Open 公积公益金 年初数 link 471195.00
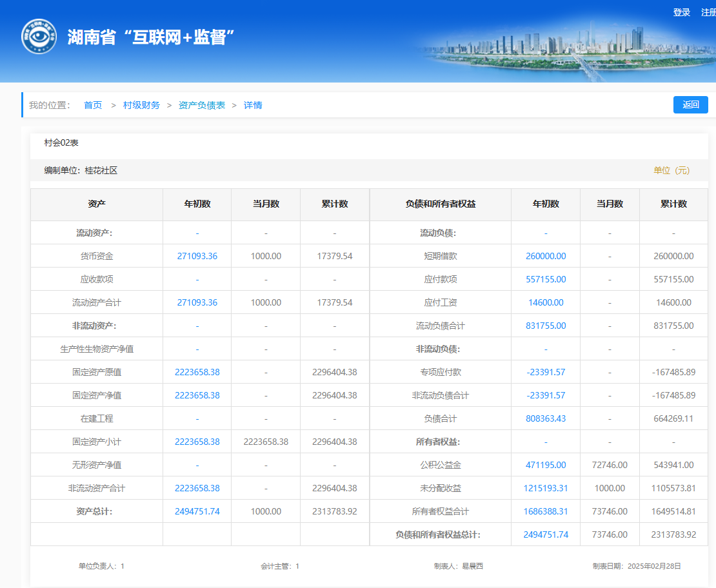Image resolution: width=716 pixels, height=588 pixels. pyautogui.click(x=546, y=465)
